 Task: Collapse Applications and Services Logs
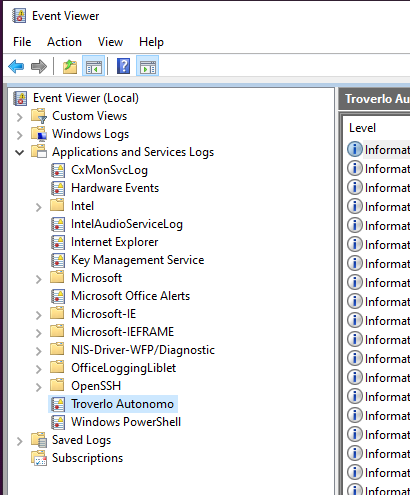click(20, 153)
